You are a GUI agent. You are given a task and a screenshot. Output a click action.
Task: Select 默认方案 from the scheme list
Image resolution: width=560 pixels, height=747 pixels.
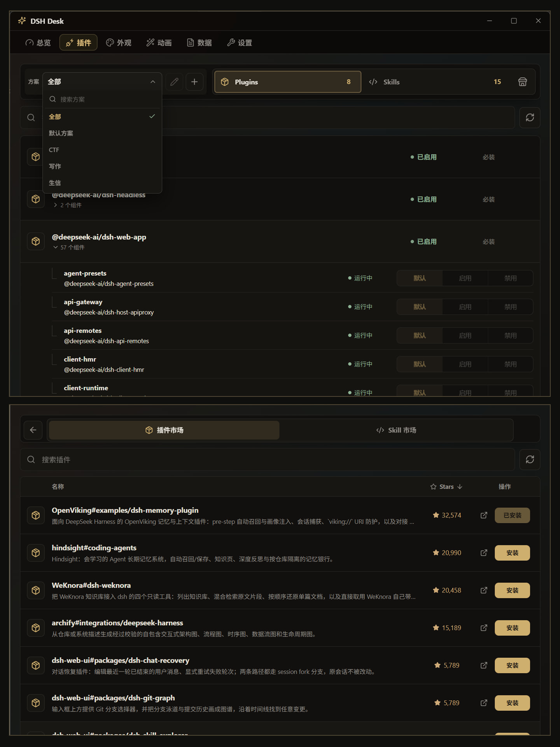point(102,133)
